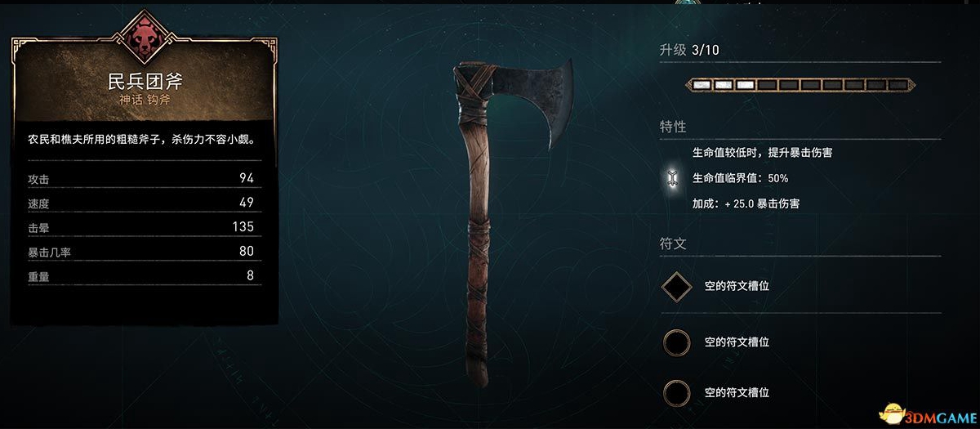Click the 空的符文槽位 label beside diamond slot
The width and height of the screenshot is (980, 429).
point(737,286)
